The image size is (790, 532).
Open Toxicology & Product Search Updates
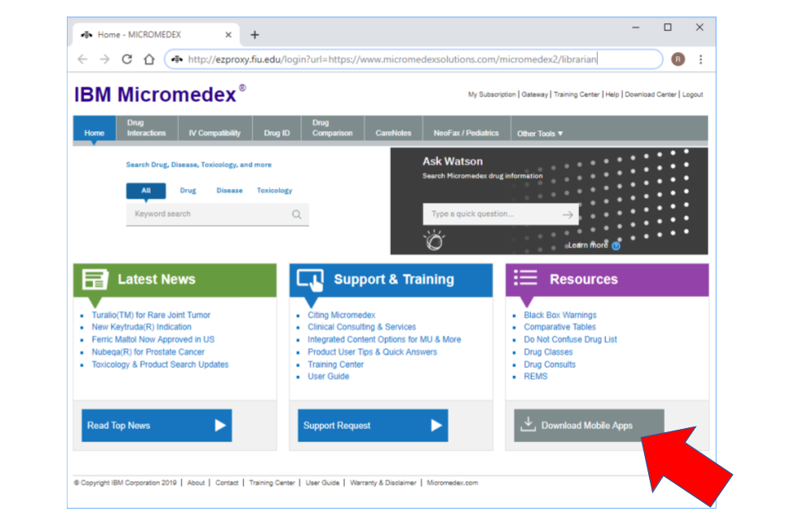tap(160, 365)
